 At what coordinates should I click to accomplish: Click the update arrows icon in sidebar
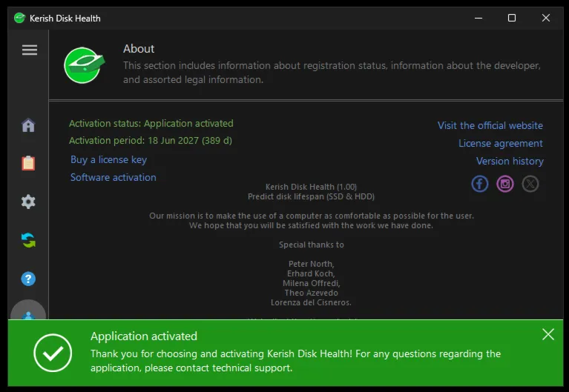28,240
